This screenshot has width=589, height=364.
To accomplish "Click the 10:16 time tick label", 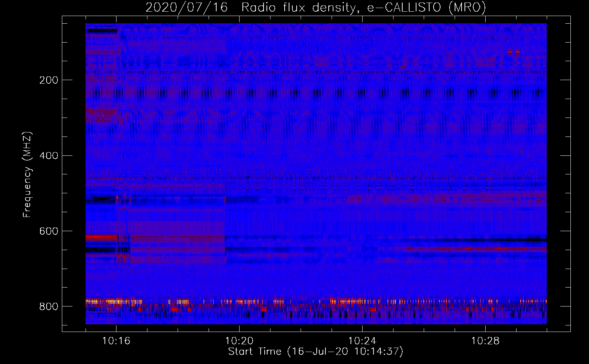I will point(116,341).
